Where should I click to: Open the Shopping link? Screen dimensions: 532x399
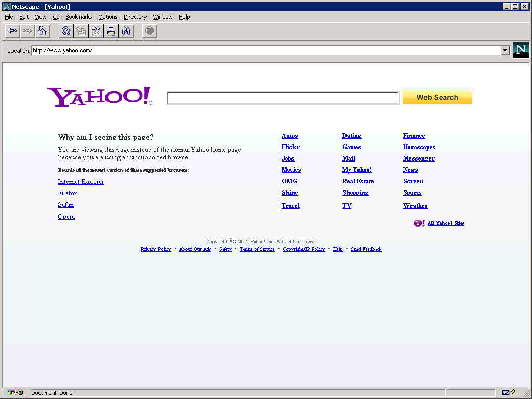(x=355, y=193)
